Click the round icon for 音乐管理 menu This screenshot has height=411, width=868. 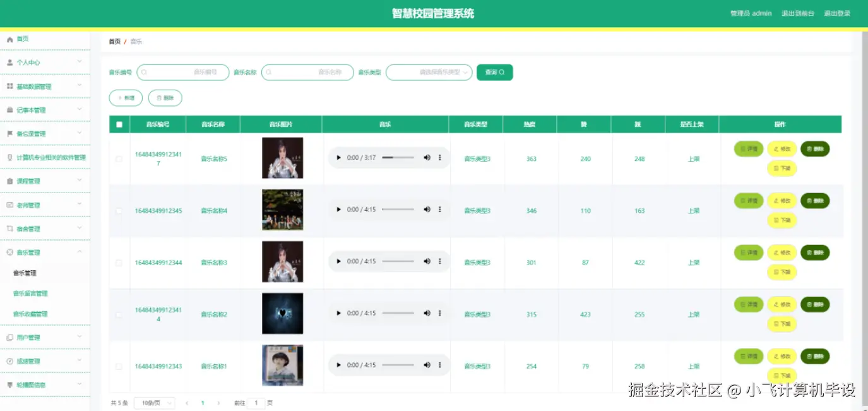click(9, 253)
